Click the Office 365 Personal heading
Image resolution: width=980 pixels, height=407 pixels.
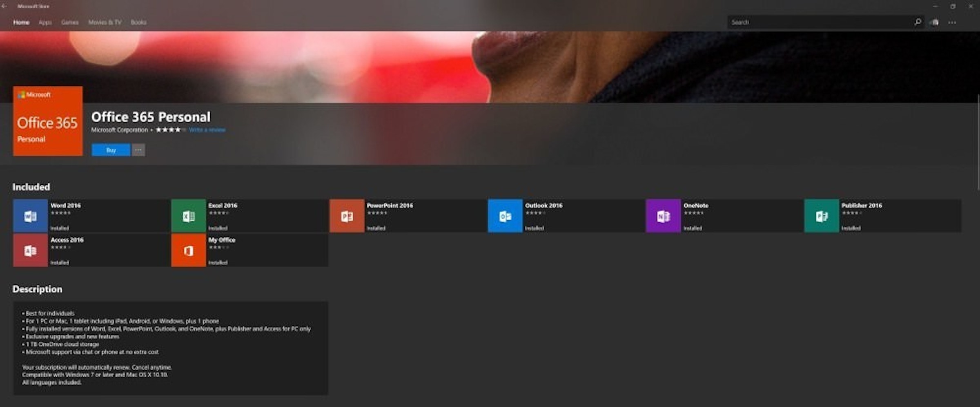pos(151,117)
